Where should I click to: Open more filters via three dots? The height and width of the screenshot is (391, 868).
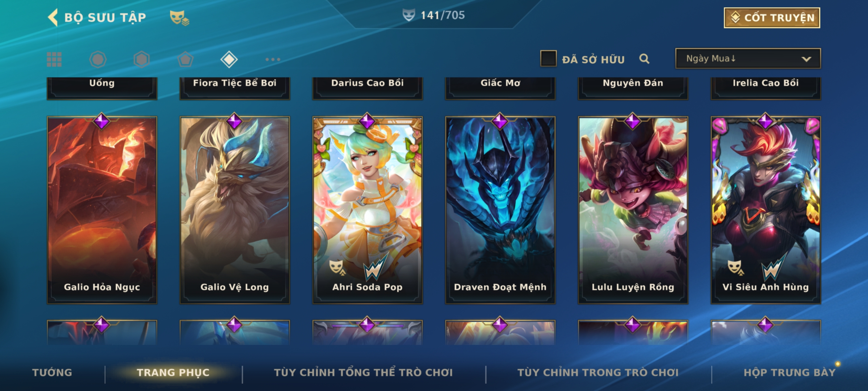click(273, 59)
